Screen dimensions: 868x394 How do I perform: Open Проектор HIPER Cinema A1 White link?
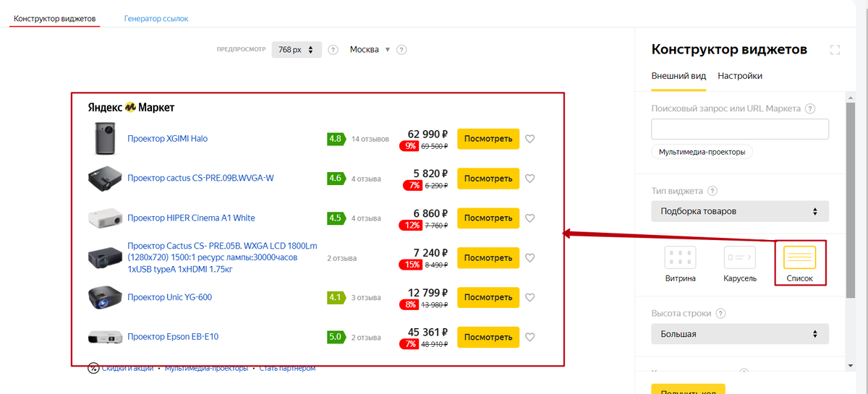point(191,218)
